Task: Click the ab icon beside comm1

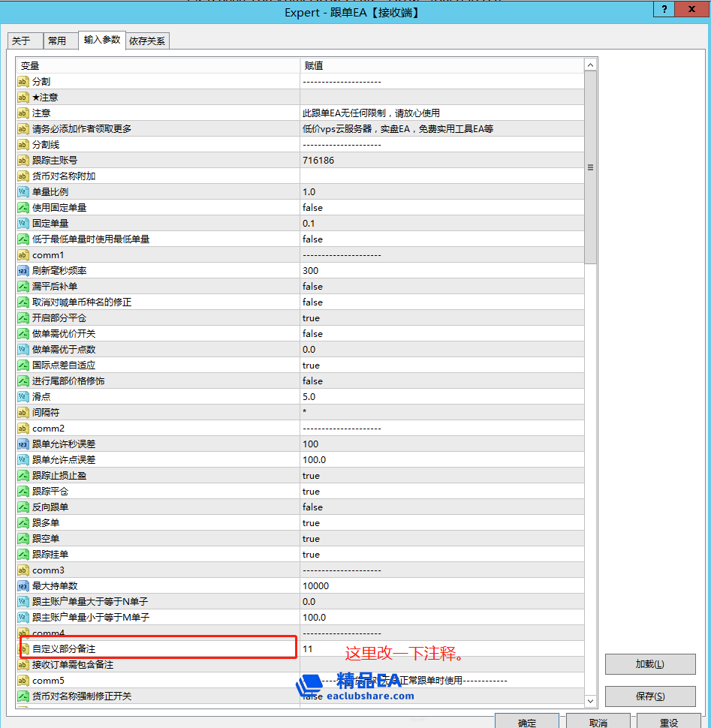Action: click(x=23, y=254)
